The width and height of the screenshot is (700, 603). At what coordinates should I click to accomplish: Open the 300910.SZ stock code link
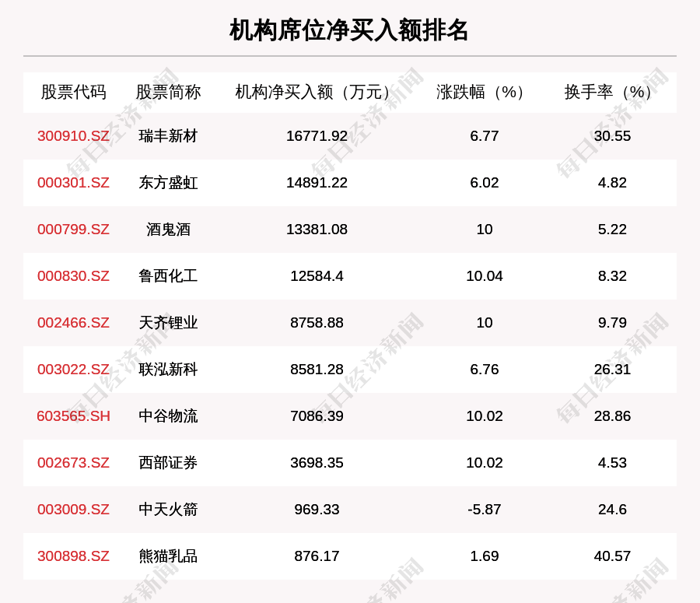(x=73, y=136)
